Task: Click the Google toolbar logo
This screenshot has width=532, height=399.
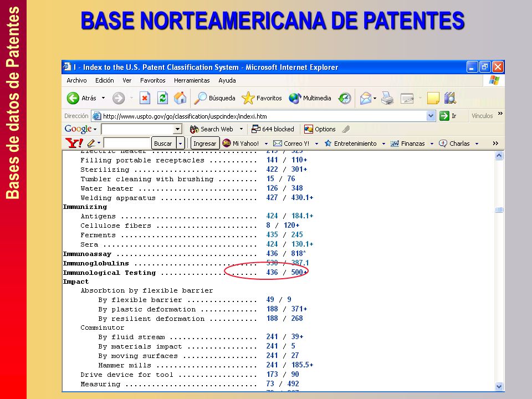Action: pyautogui.click(x=78, y=129)
